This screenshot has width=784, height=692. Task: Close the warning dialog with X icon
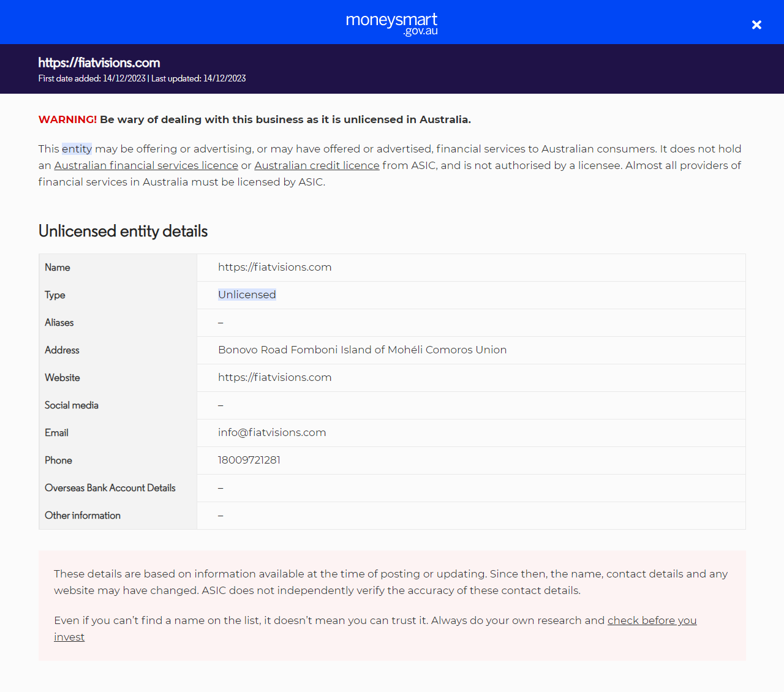click(756, 24)
